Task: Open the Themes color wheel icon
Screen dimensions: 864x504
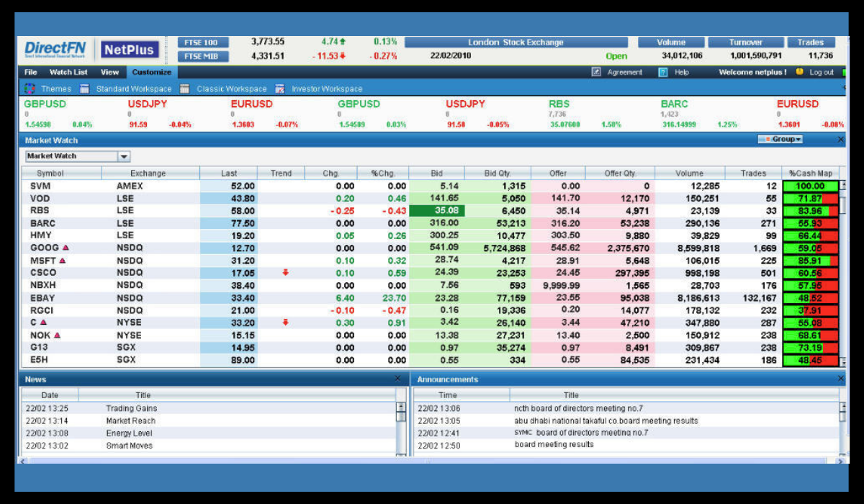Action: point(30,89)
